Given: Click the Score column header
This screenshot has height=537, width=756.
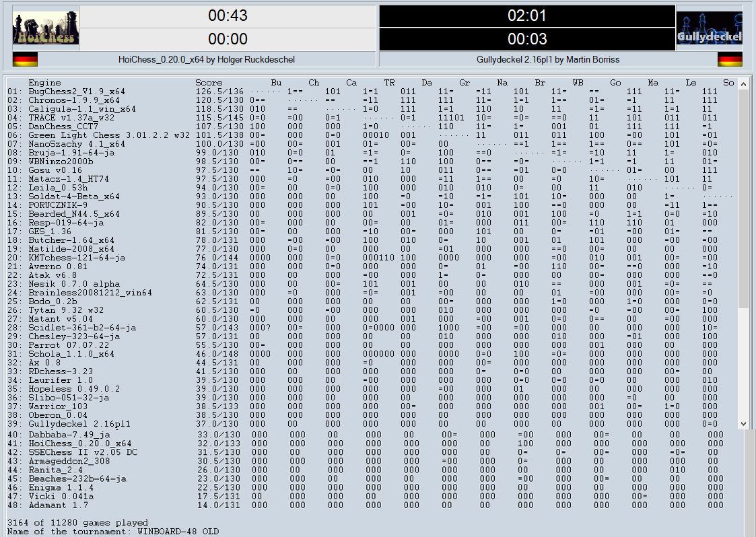Looking at the screenshot, I should coord(209,83).
